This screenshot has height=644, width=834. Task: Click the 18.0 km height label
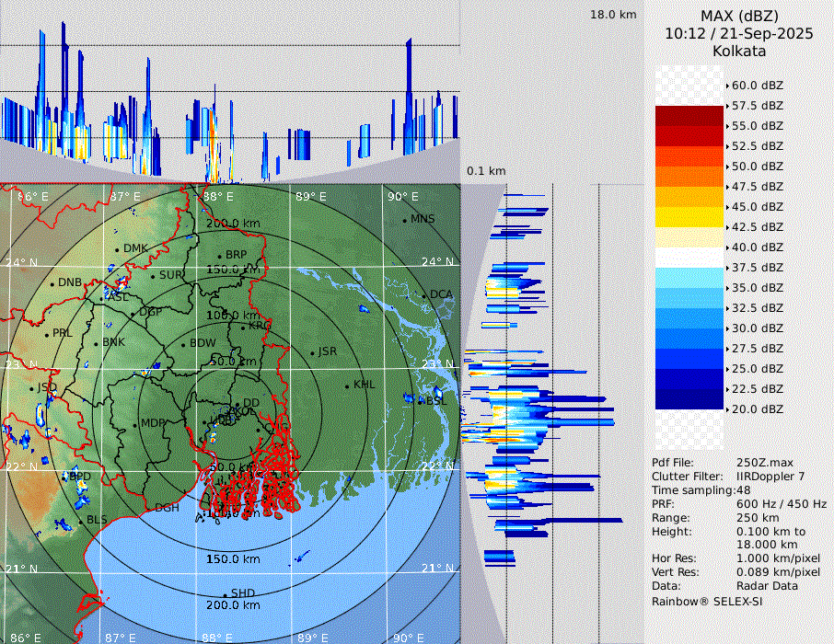click(x=613, y=15)
